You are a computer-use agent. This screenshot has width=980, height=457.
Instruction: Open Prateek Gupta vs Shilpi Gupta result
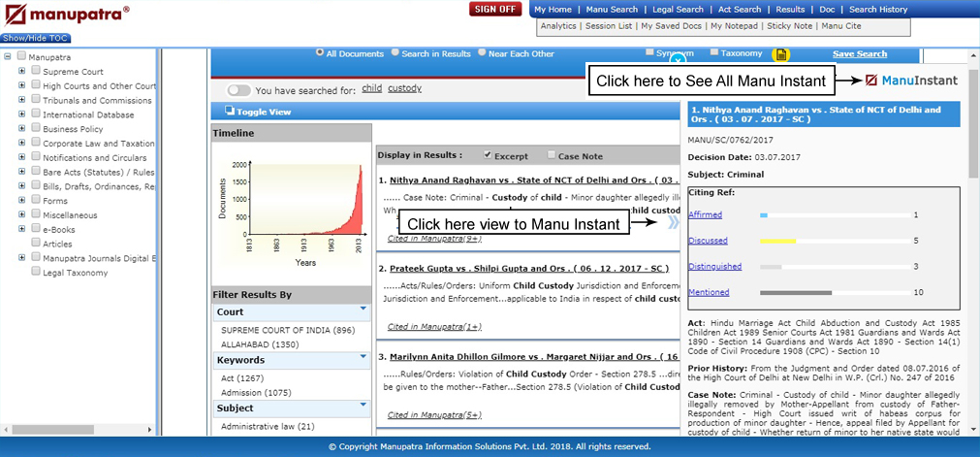point(528,269)
